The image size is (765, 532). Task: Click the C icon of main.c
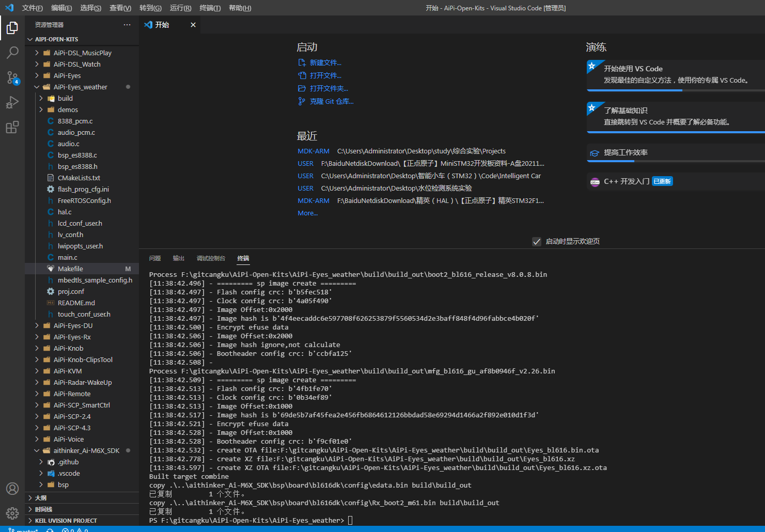point(51,257)
